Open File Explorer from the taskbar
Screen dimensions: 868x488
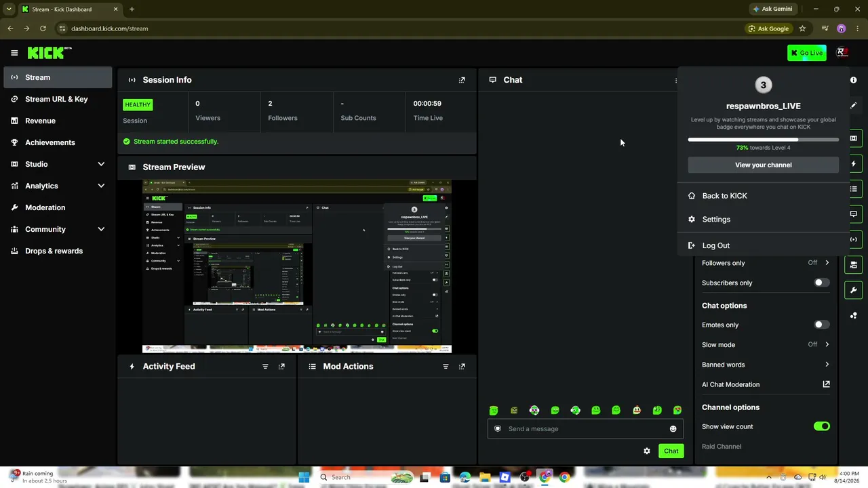pyautogui.click(x=485, y=477)
